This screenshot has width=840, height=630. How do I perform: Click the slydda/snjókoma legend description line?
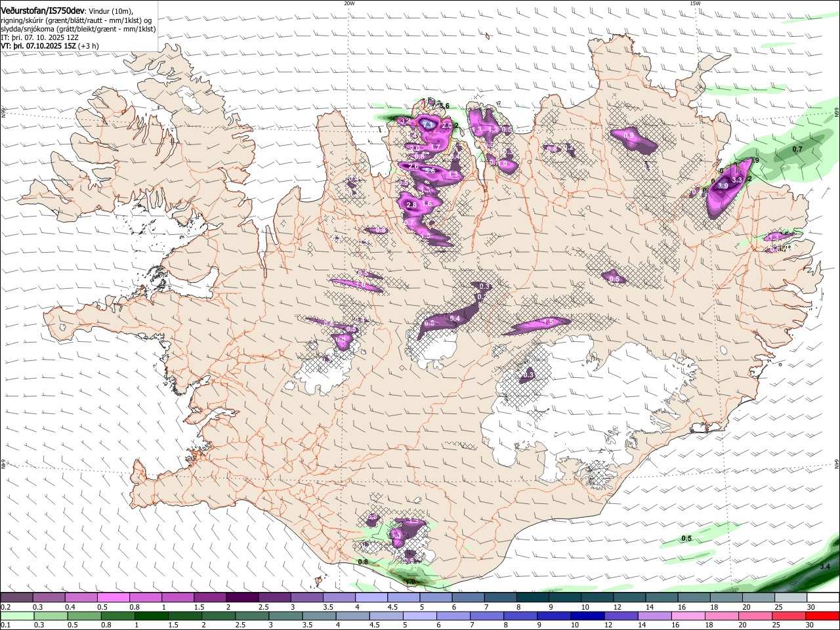[79, 29]
